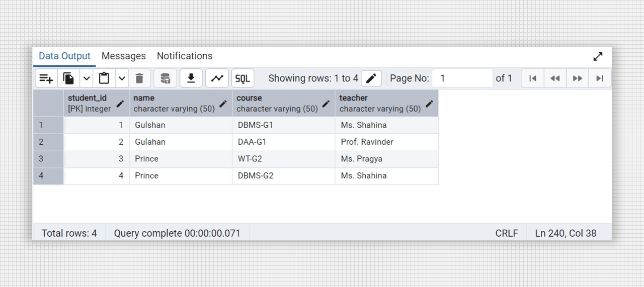Click the name column edit pencil
Screen dimensions: 644x287
(x=223, y=104)
